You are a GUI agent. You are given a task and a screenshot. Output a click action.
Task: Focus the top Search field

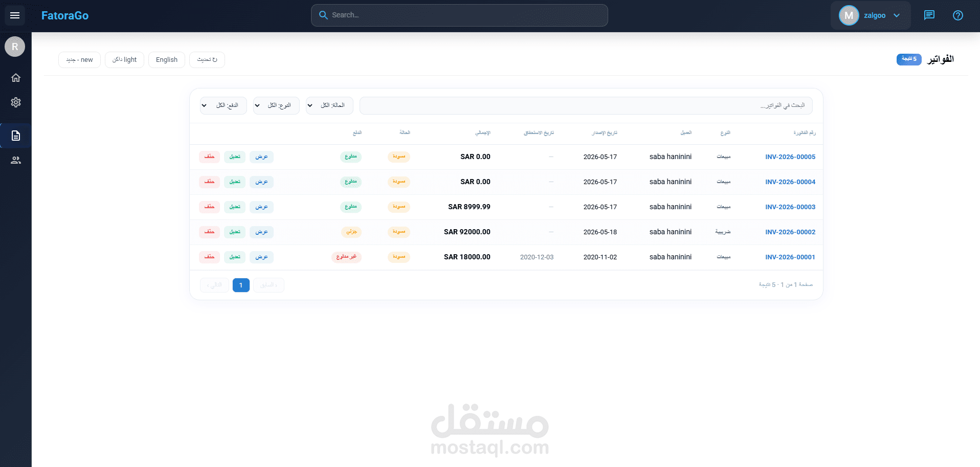click(459, 15)
